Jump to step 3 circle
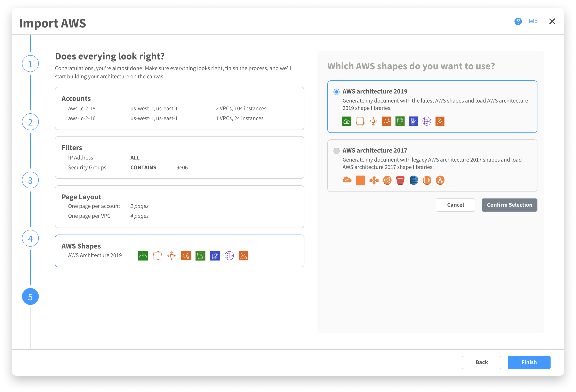Screen dimensions: 576x392 click(30, 180)
